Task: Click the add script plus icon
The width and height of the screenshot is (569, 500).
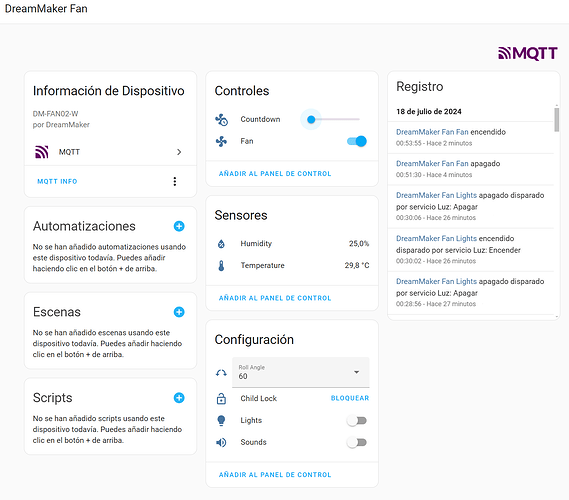Action: pyautogui.click(x=179, y=398)
